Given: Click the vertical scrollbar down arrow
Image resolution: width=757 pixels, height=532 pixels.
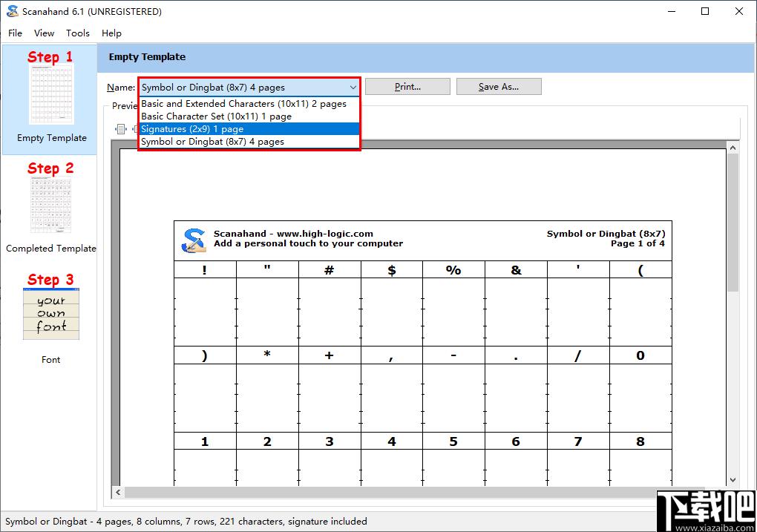Looking at the screenshot, I should pos(733,479).
